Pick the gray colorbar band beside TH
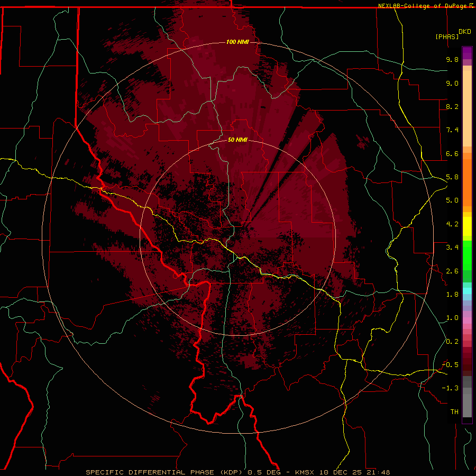 tap(467, 407)
